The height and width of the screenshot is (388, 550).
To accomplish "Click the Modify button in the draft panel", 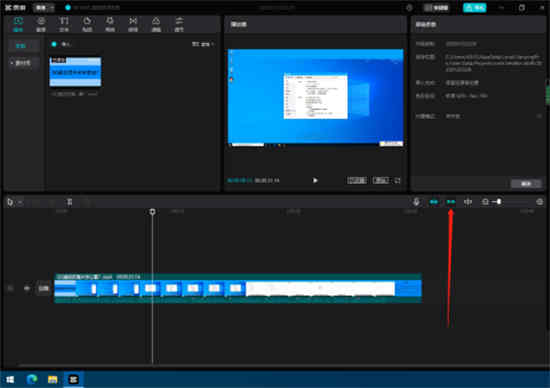I will (526, 184).
